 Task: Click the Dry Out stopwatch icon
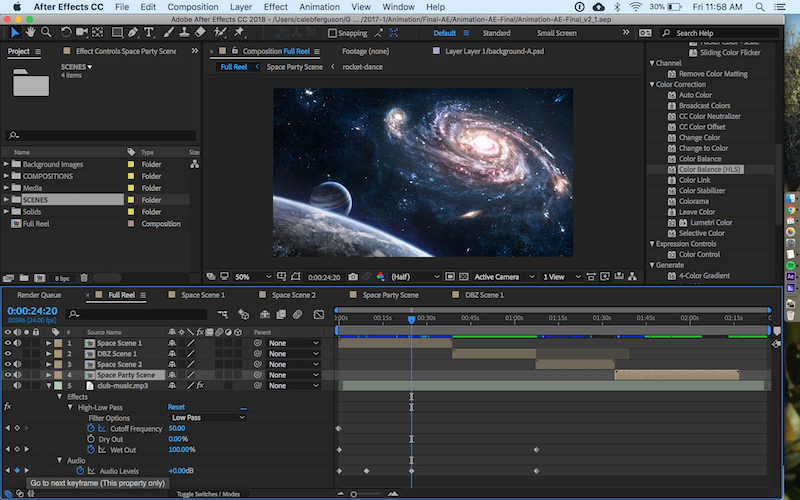point(91,439)
